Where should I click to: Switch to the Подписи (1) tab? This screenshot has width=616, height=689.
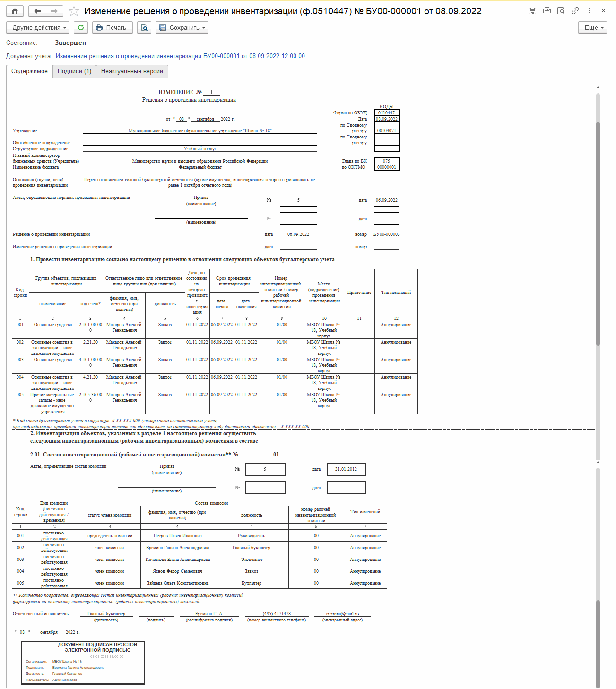[74, 71]
